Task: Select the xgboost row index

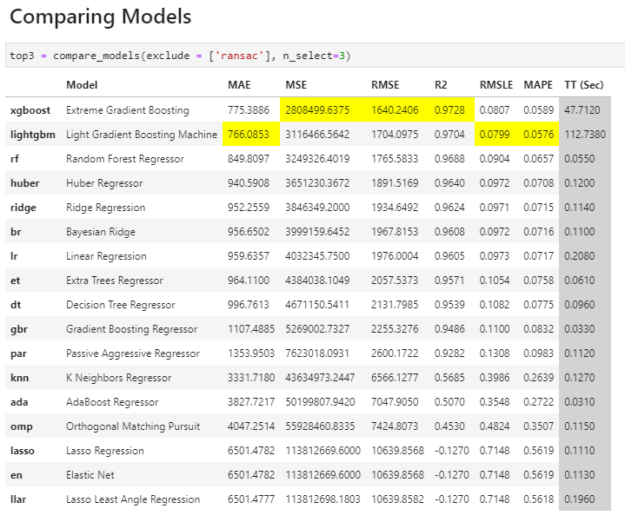Action: (30, 110)
